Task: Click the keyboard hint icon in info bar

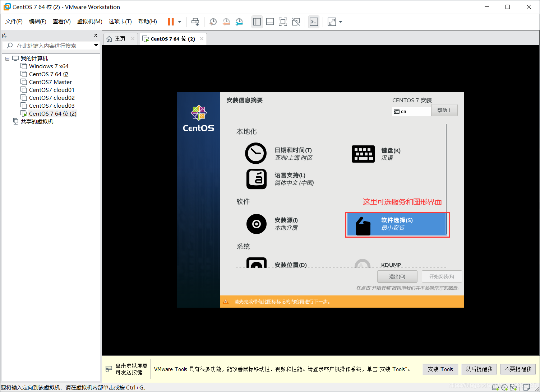Action: tap(109, 369)
